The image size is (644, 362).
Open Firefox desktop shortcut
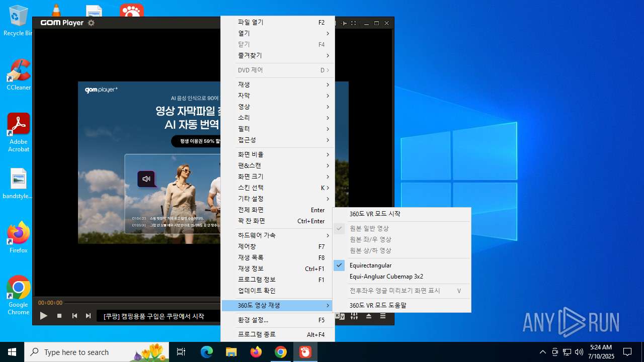(19, 237)
